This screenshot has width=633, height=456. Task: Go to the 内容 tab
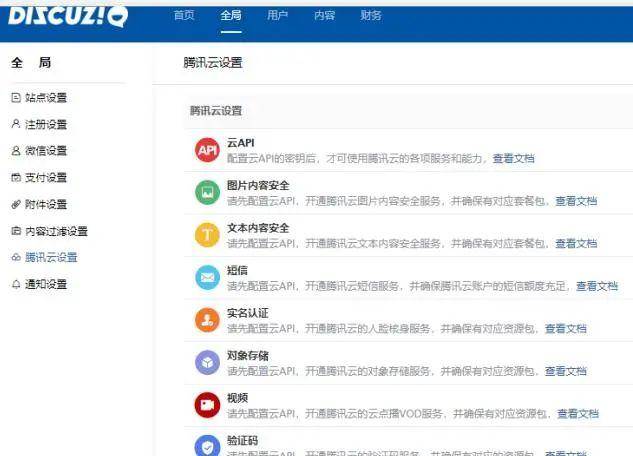pyautogui.click(x=325, y=15)
